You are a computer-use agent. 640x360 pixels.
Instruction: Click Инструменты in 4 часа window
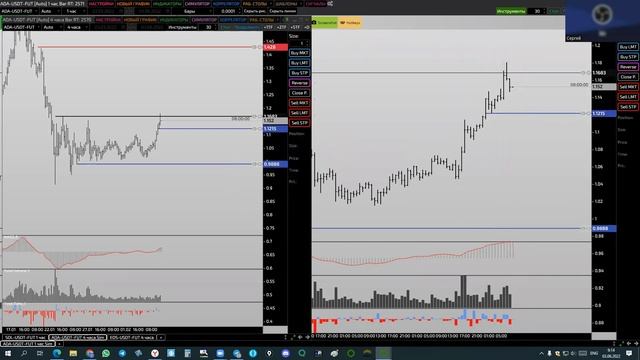pos(182,27)
